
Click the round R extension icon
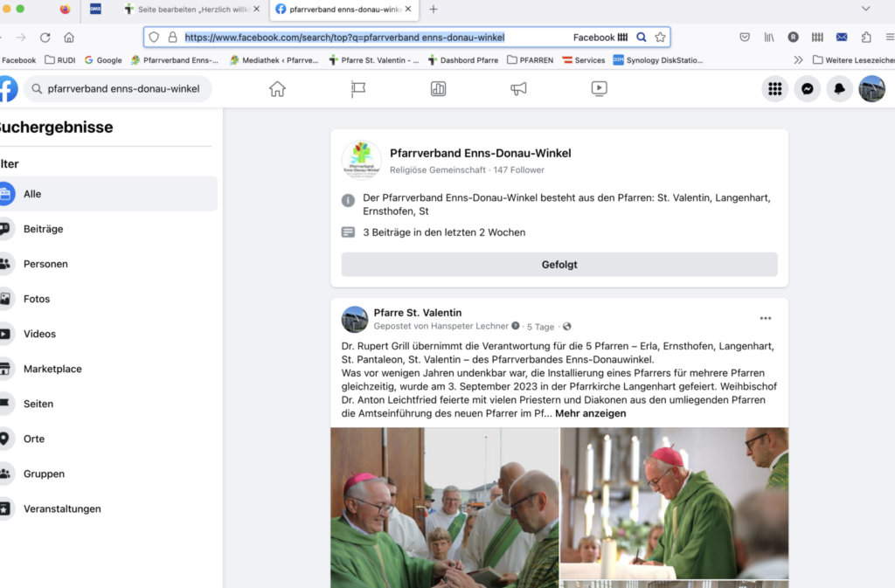click(x=794, y=37)
